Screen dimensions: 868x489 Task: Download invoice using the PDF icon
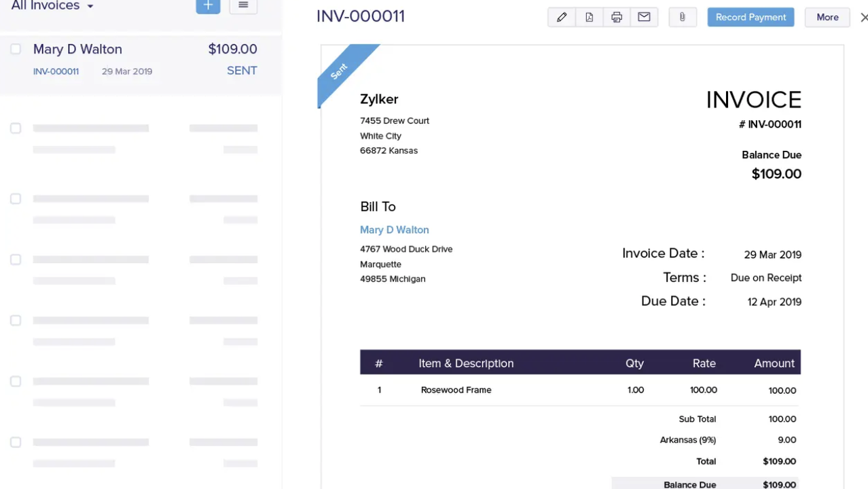point(590,18)
